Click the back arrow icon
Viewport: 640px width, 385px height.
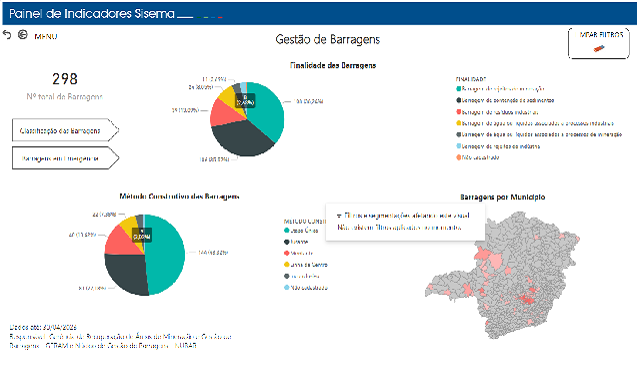click(x=7, y=35)
